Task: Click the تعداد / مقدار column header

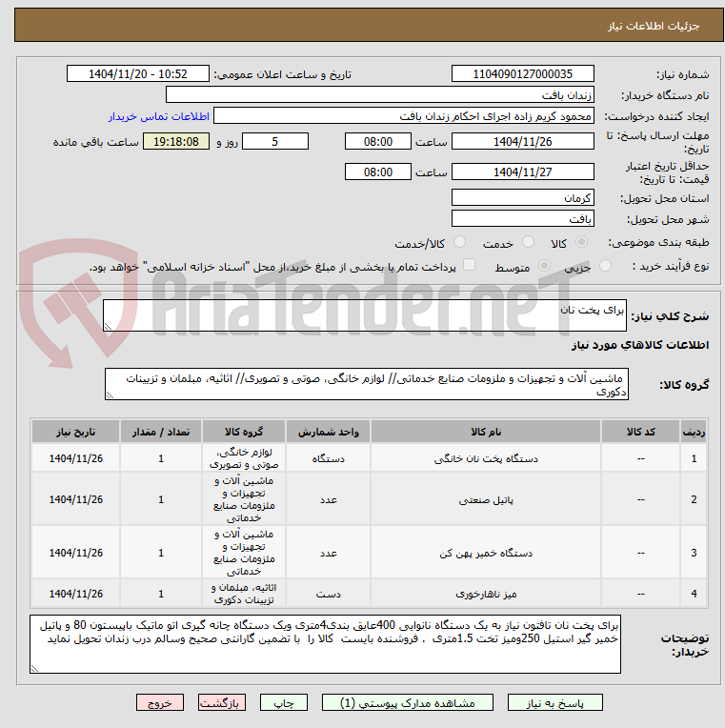Action: (x=161, y=432)
